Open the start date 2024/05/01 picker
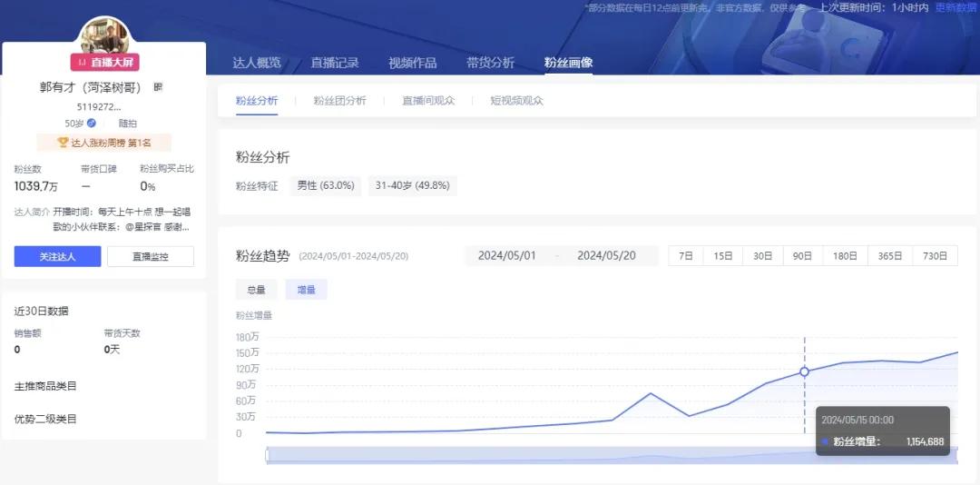The height and width of the screenshot is (485, 980). (x=507, y=256)
